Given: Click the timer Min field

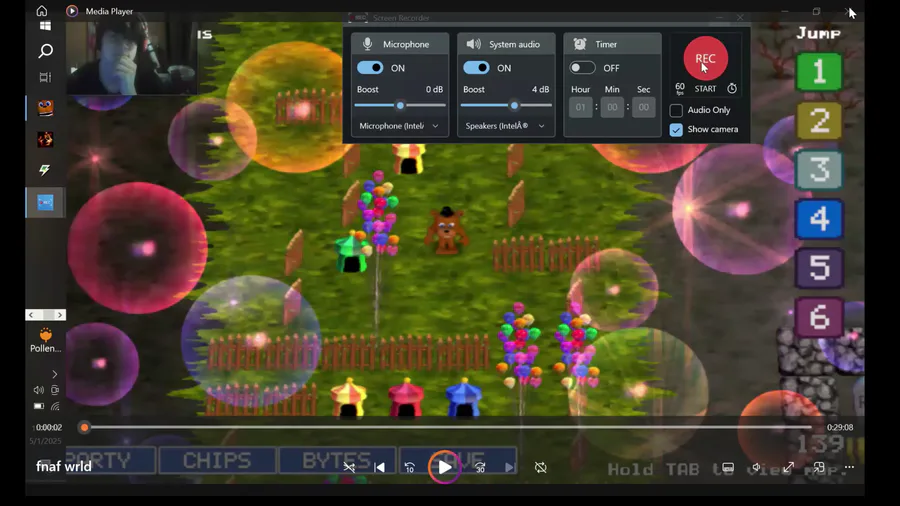Looking at the screenshot, I should point(612,107).
